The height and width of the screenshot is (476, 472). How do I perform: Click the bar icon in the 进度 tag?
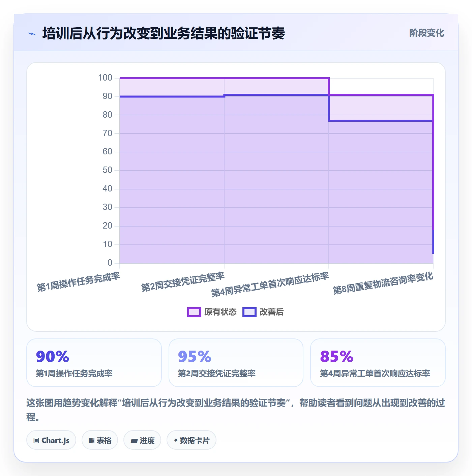click(134, 441)
